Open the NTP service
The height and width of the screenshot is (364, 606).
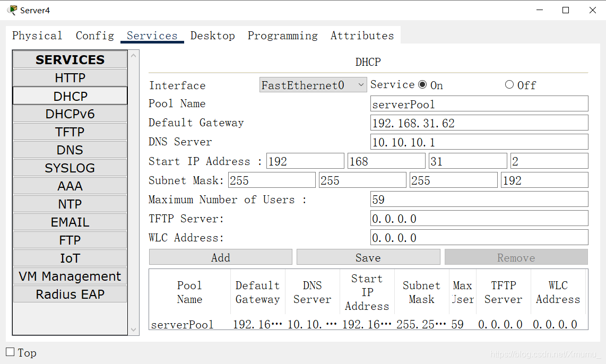pyautogui.click(x=70, y=204)
